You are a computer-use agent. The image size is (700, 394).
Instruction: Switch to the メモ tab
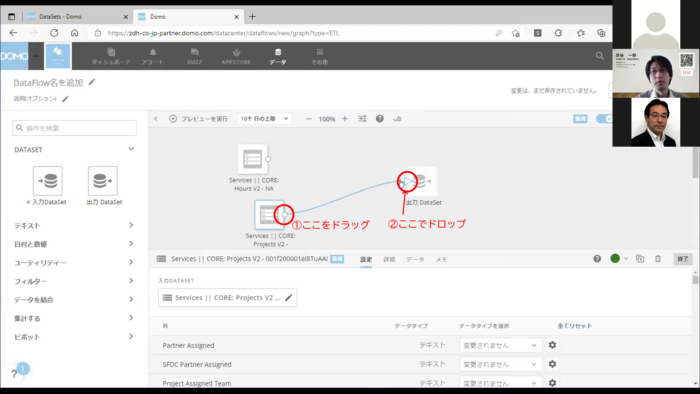coord(442,259)
